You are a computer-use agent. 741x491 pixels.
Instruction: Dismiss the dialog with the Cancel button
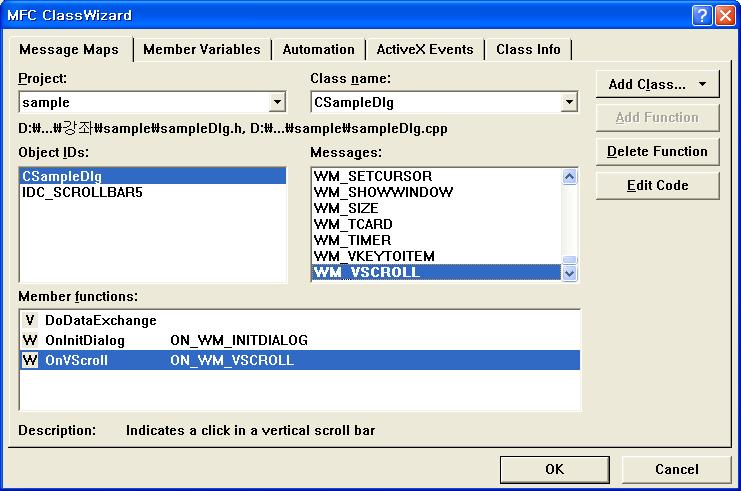pyautogui.click(x=676, y=469)
